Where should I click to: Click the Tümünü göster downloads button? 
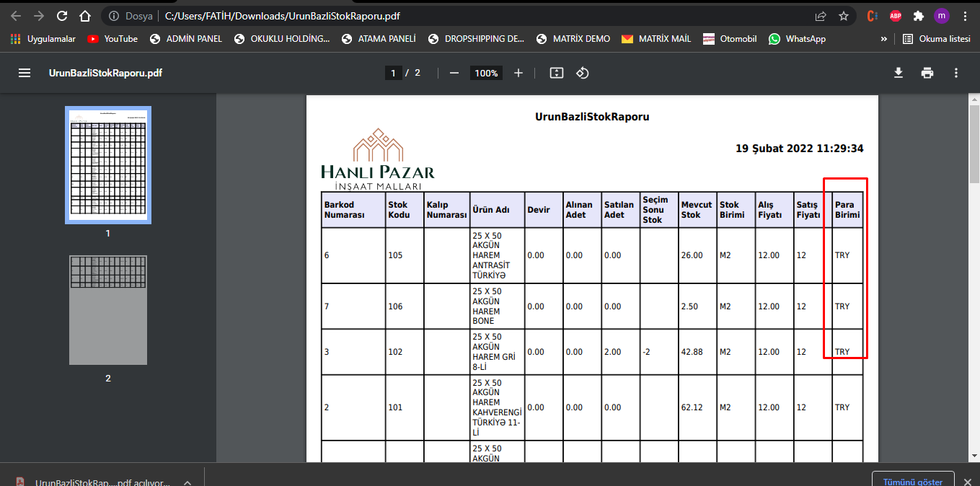coord(913,481)
